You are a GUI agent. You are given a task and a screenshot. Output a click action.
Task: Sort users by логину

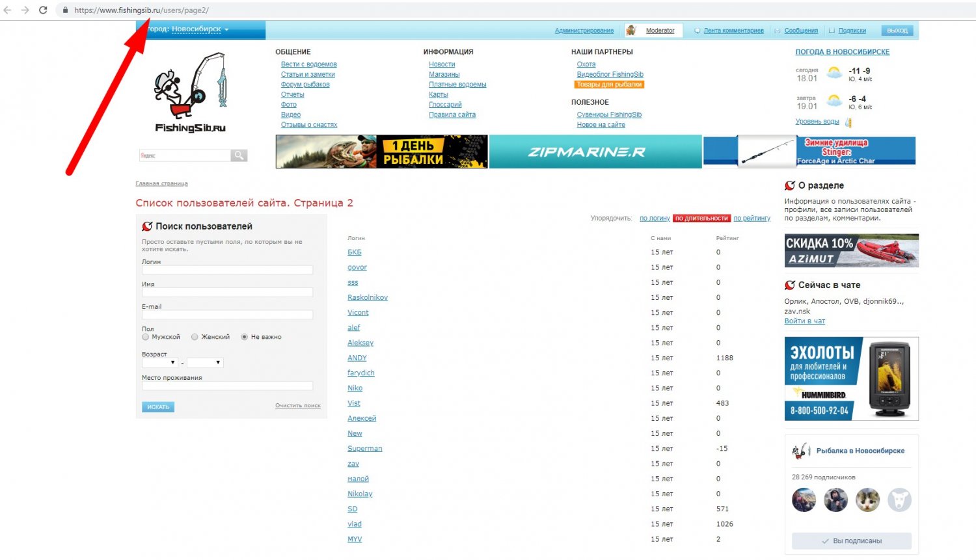pos(654,219)
